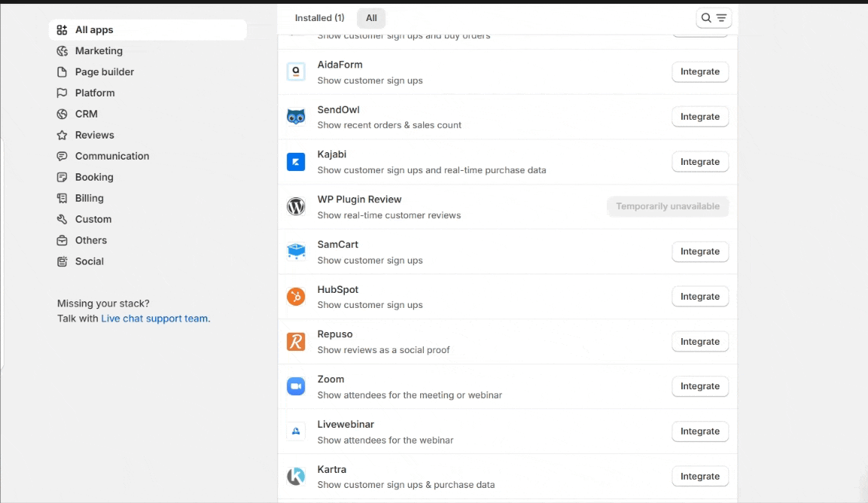Click the Communication chat bubble icon
The image size is (868, 503).
[62, 156]
